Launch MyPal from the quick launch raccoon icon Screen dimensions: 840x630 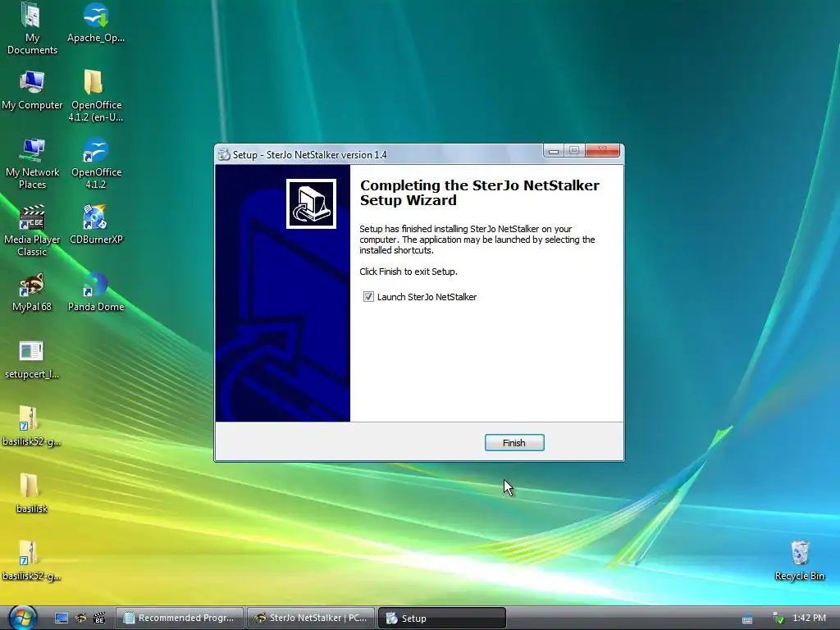coord(80,619)
